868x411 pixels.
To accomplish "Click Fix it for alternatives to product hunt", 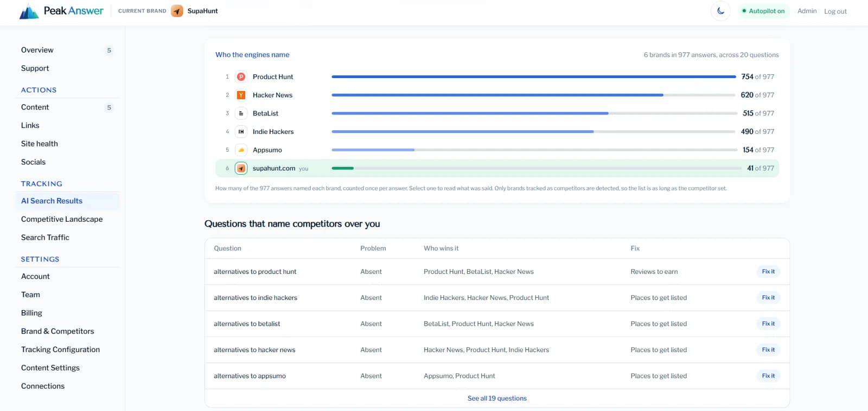I will (x=768, y=272).
